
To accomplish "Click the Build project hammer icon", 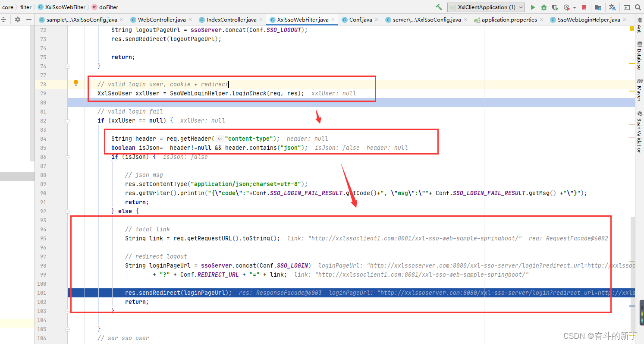I will coord(439,7).
